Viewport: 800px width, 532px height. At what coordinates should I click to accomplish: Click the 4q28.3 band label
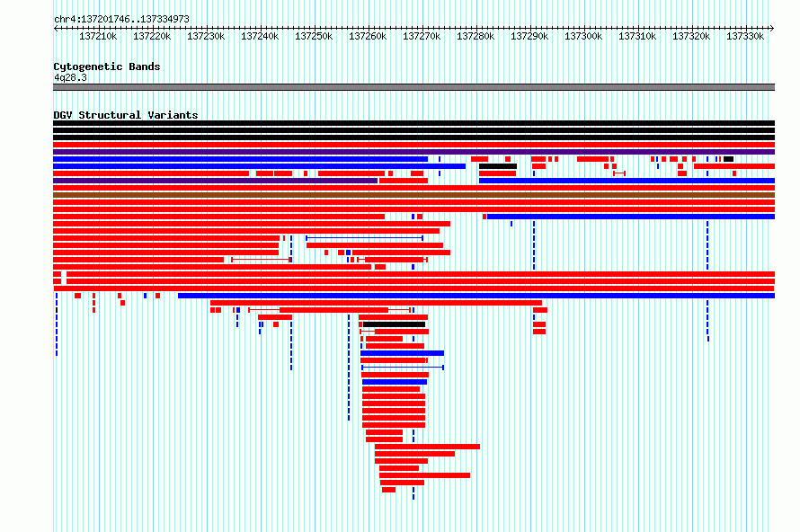[x=70, y=77]
